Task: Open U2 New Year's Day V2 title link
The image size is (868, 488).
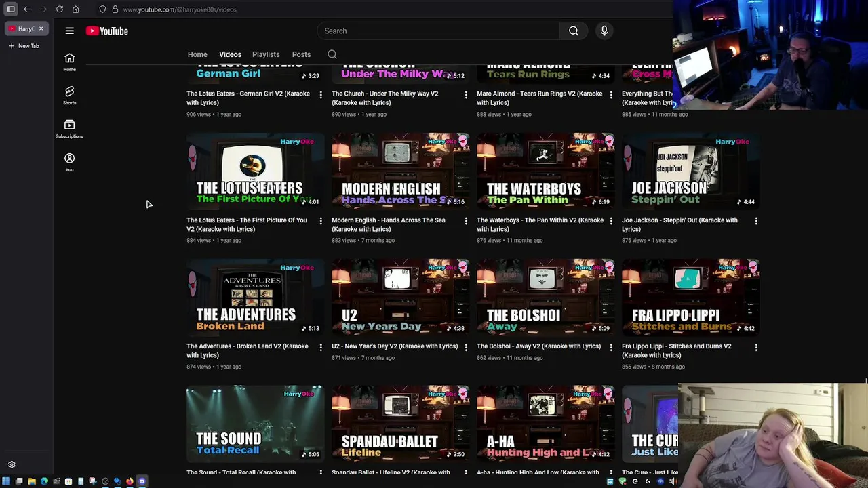Action: (x=395, y=346)
